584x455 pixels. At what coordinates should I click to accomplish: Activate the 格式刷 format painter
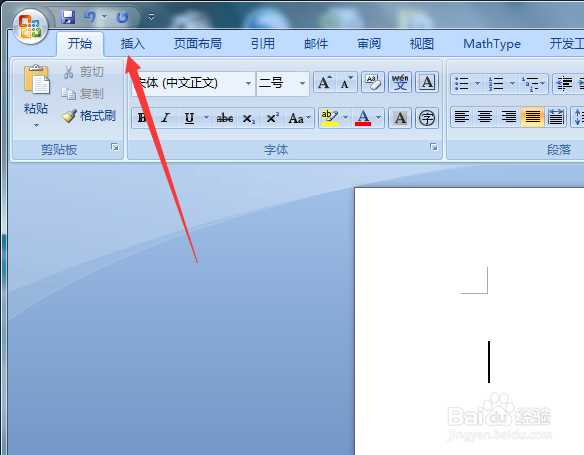point(89,116)
